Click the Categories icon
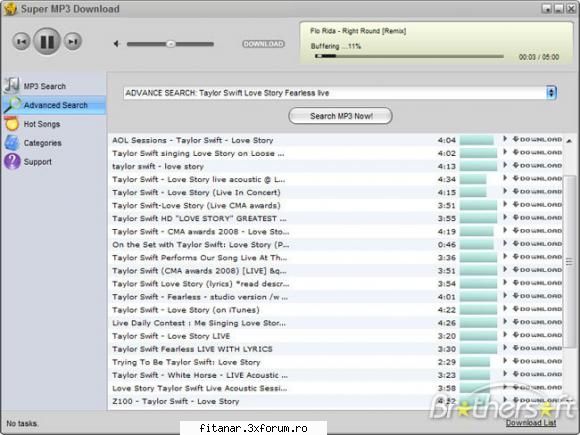This screenshot has height=435, width=580. coord(12,143)
